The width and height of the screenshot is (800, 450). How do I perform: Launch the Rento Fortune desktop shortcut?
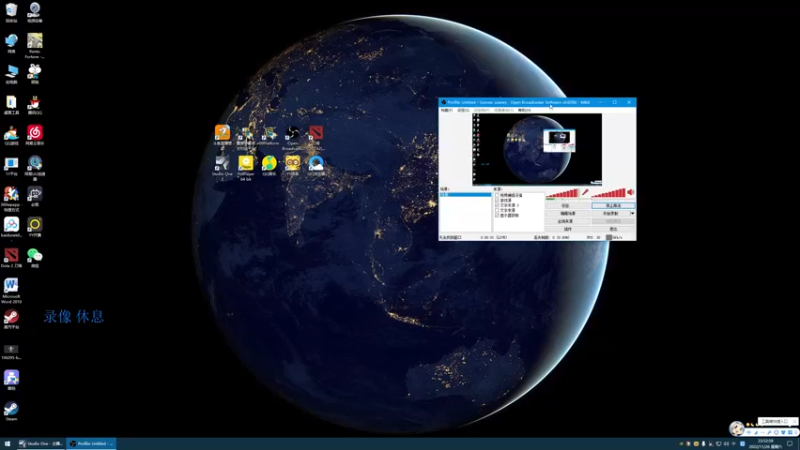(x=35, y=46)
